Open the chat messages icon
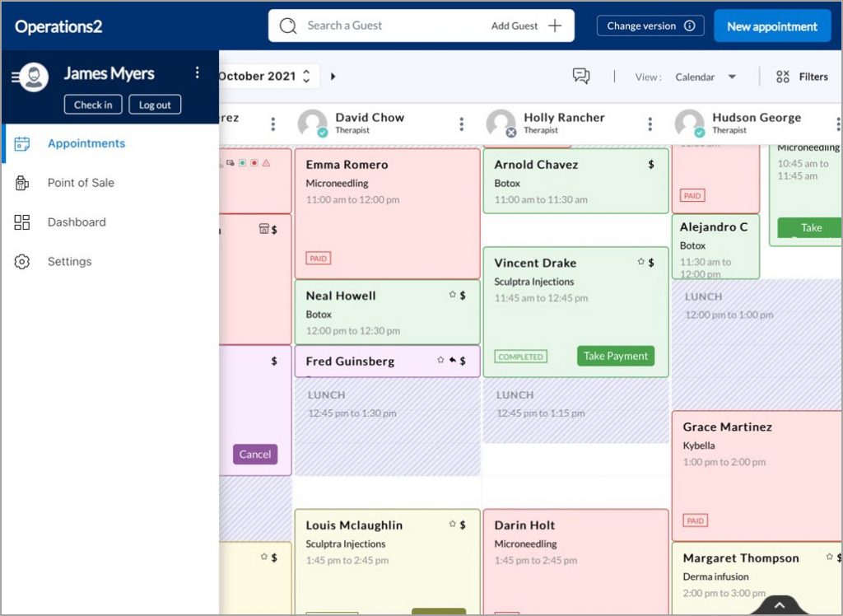843x616 pixels. [581, 76]
